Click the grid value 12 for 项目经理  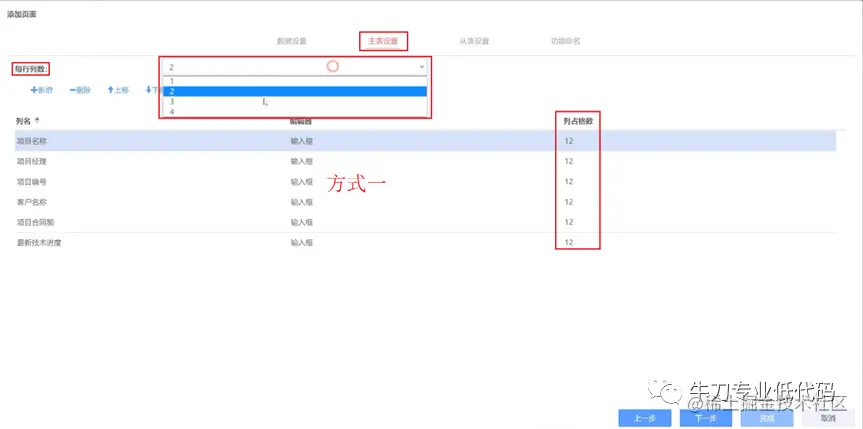(x=569, y=161)
